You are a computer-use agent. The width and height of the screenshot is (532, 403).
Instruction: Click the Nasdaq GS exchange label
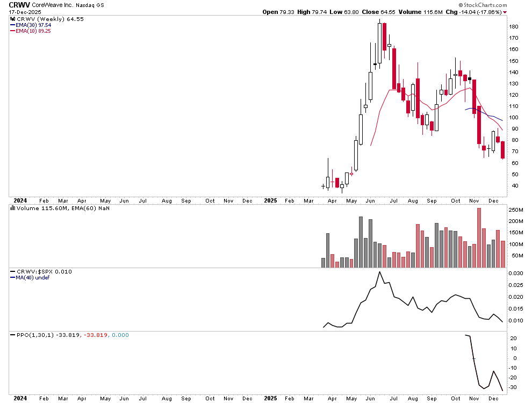[90, 5]
